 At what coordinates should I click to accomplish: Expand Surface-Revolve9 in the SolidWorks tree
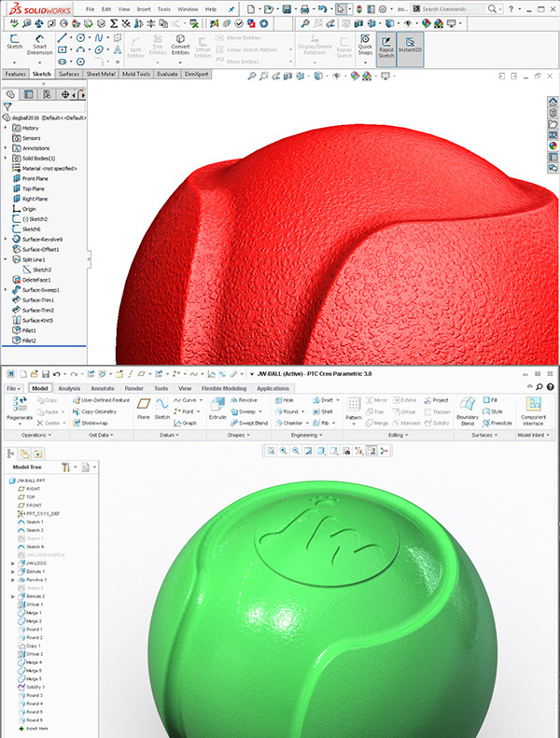click(6, 239)
